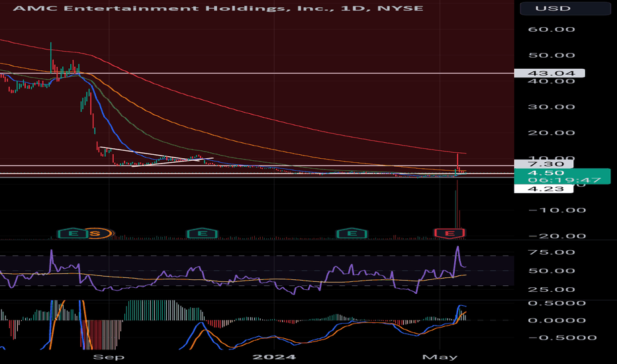This screenshot has width=617, height=364.
Task: Select the 43.04 horizontal line price label
Action: (549, 73)
